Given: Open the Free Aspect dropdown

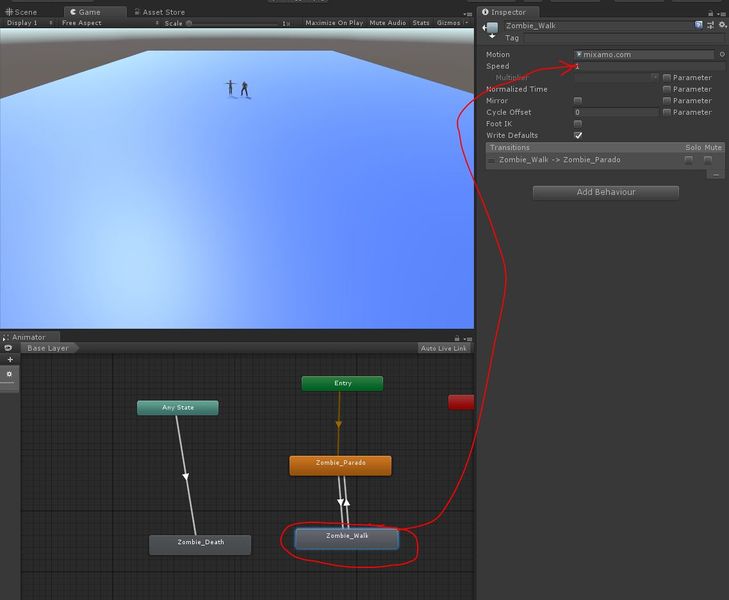Looking at the screenshot, I should (x=110, y=23).
